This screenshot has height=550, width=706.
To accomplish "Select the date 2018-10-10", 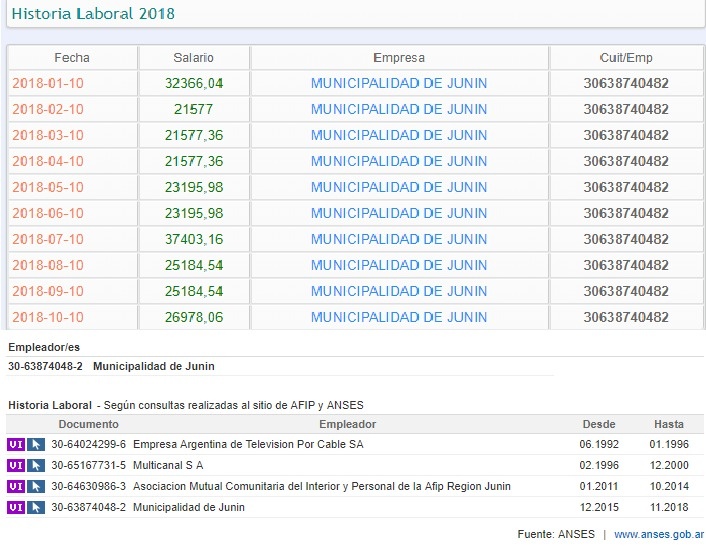I will [x=48, y=317].
